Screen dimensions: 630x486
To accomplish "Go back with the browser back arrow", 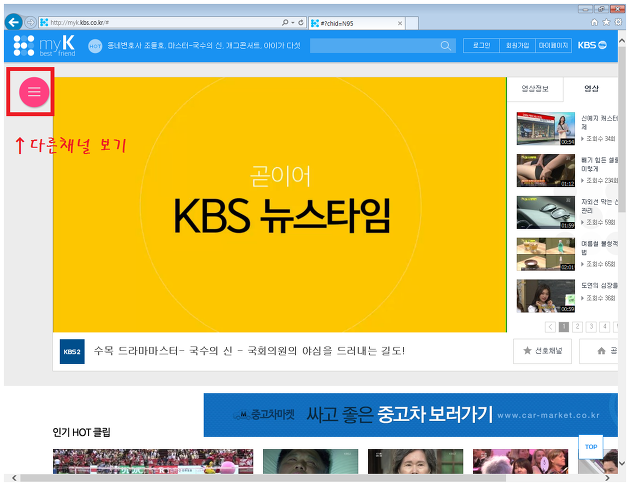I will click(x=14, y=22).
